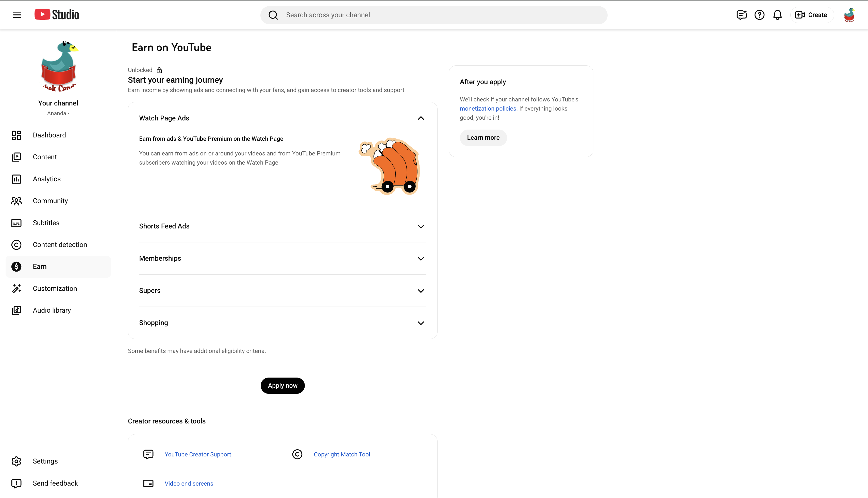This screenshot has width=868, height=498.
Task: Click the Dashboard grid icon
Action: point(16,135)
